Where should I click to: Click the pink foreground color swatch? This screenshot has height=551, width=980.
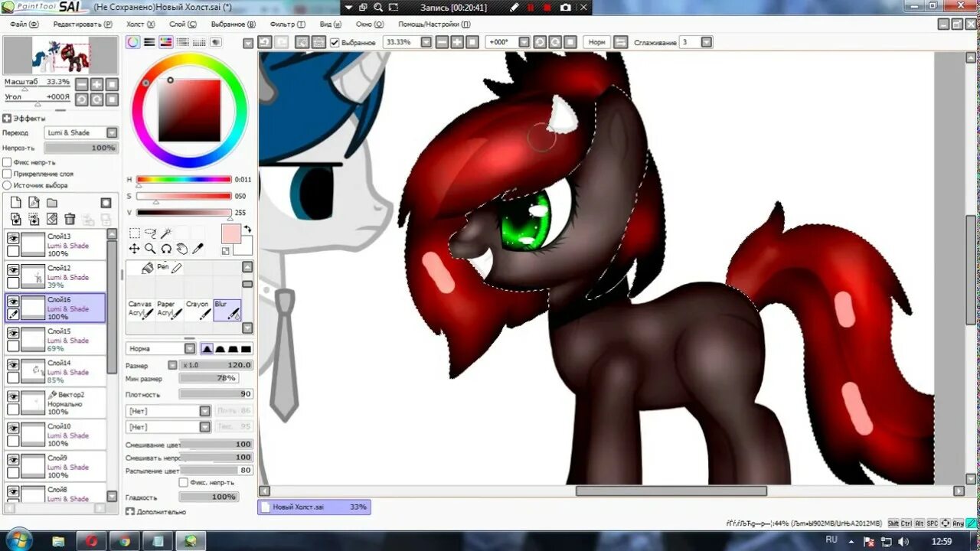(x=230, y=234)
